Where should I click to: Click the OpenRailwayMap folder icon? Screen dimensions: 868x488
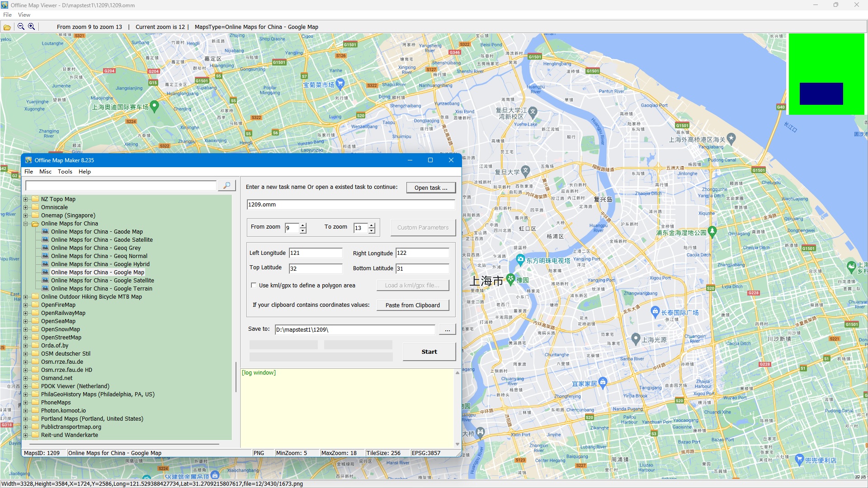click(35, 313)
